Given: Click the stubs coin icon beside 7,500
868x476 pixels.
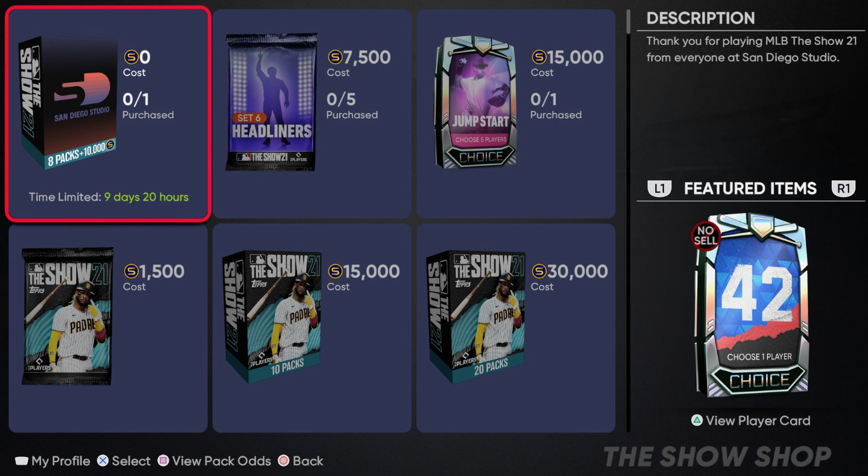Looking at the screenshot, I should pyautogui.click(x=335, y=58).
